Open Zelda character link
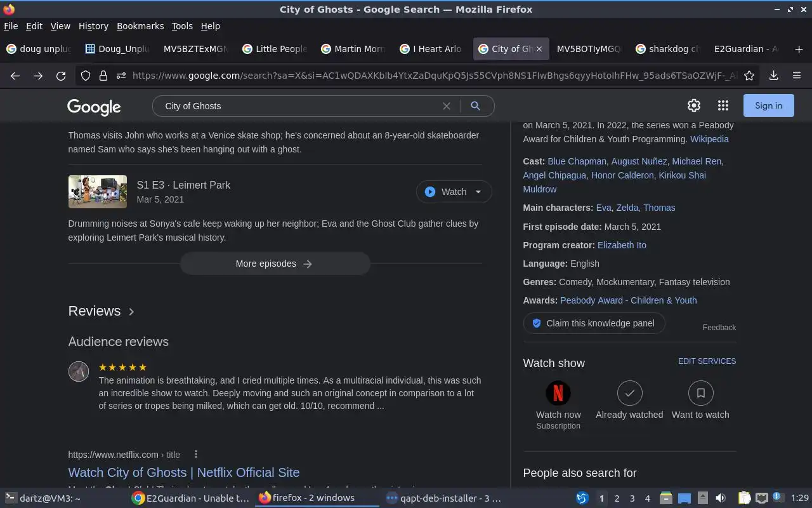This screenshot has height=508, width=812. [x=627, y=208]
